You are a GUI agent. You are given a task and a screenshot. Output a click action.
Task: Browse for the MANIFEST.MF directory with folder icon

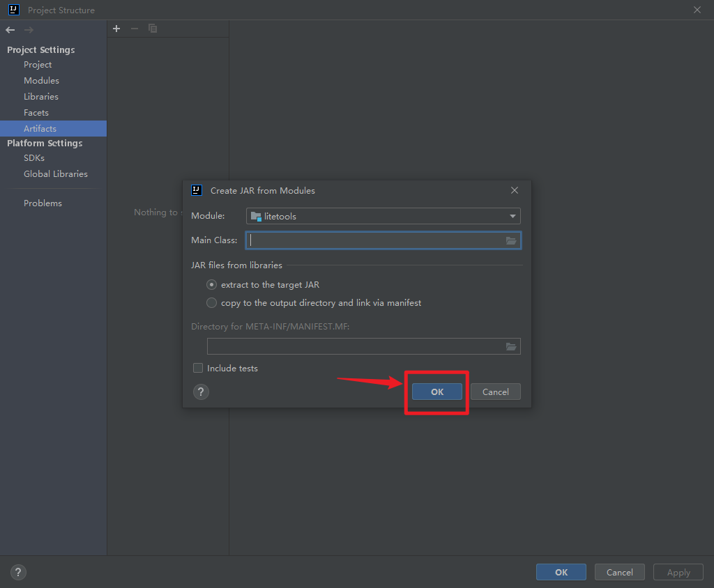coord(511,347)
